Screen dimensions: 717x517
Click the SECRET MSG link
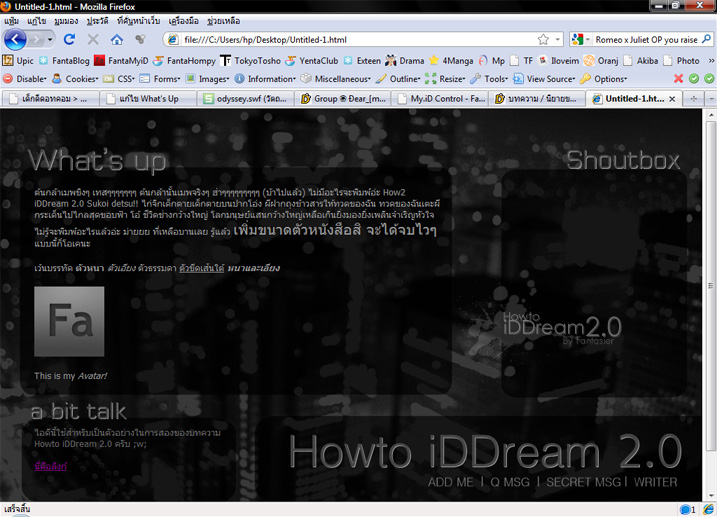point(583,482)
